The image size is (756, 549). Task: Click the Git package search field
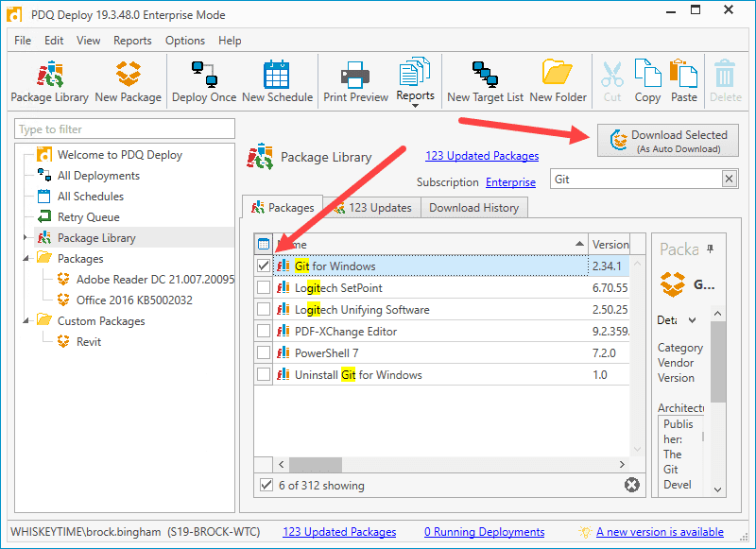point(636,179)
